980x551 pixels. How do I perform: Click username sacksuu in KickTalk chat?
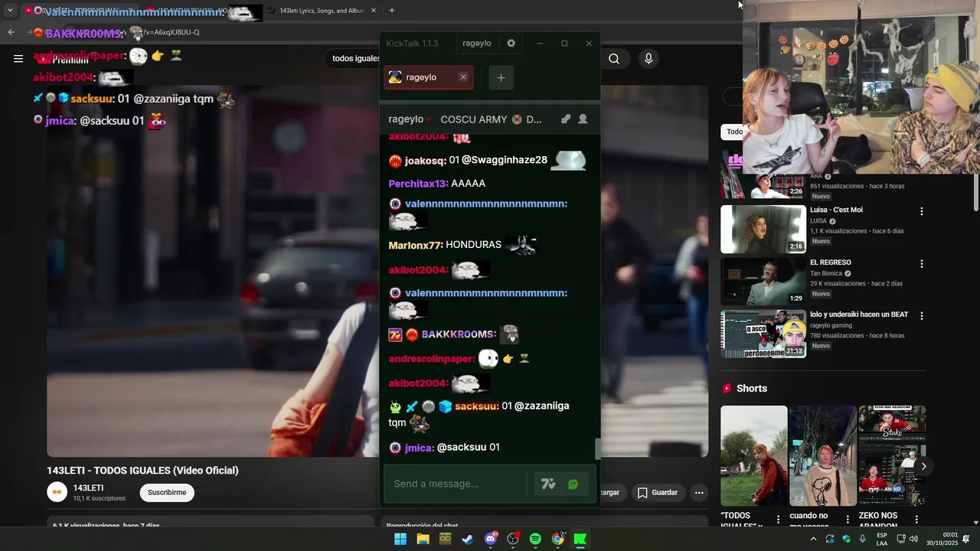pyautogui.click(x=476, y=406)
